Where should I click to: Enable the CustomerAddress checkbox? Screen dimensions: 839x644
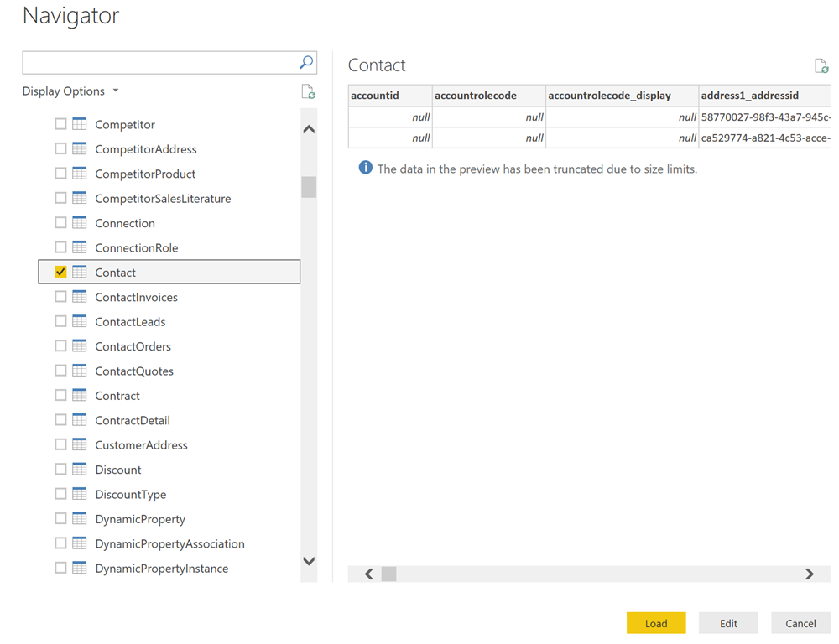[x=60, y=445]
